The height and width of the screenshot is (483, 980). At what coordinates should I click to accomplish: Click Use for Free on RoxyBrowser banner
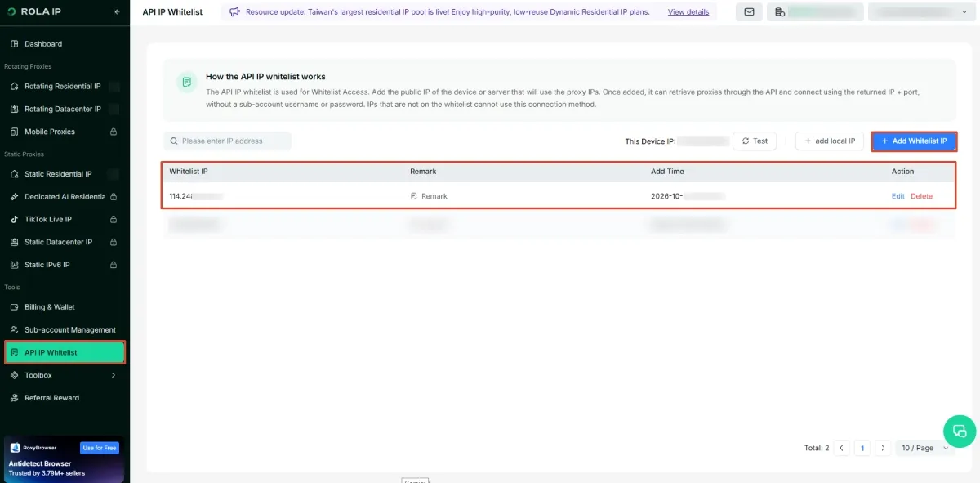coord(100,448)
